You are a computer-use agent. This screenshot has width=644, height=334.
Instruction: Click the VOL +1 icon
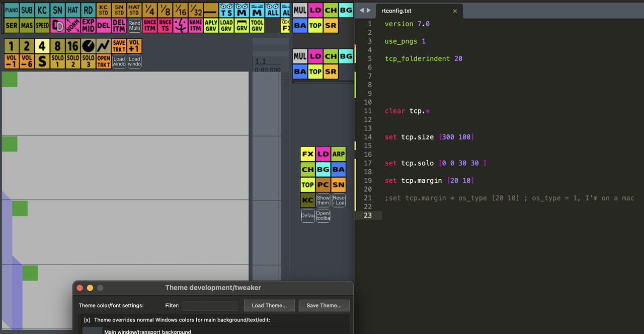134,46
